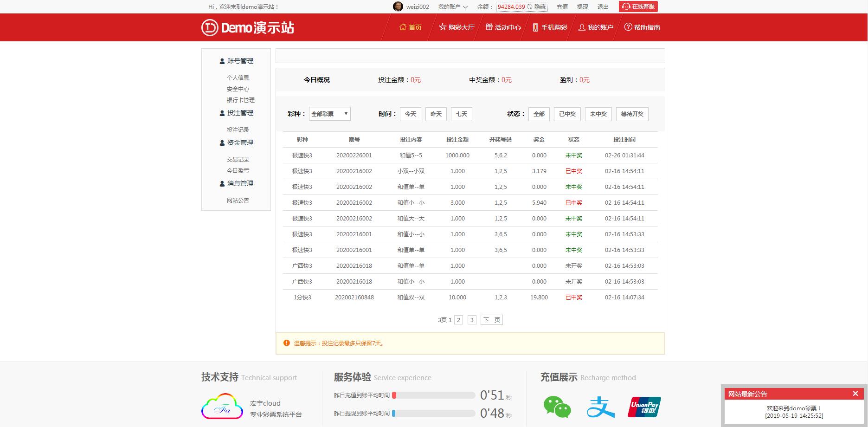The width and height of the screenshot is (868, 427).
Task: Filter time by 昨天
Action: pos(436,114)
